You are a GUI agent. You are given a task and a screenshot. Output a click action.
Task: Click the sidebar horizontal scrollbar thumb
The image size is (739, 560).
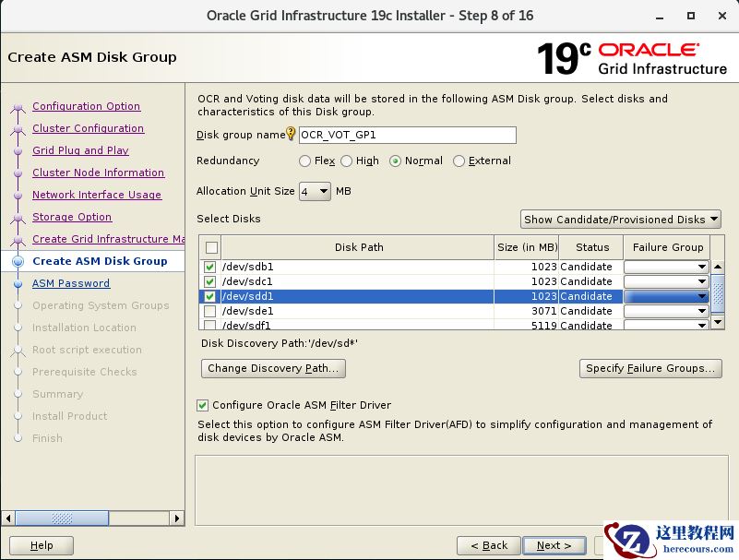[x=62, y=518]
